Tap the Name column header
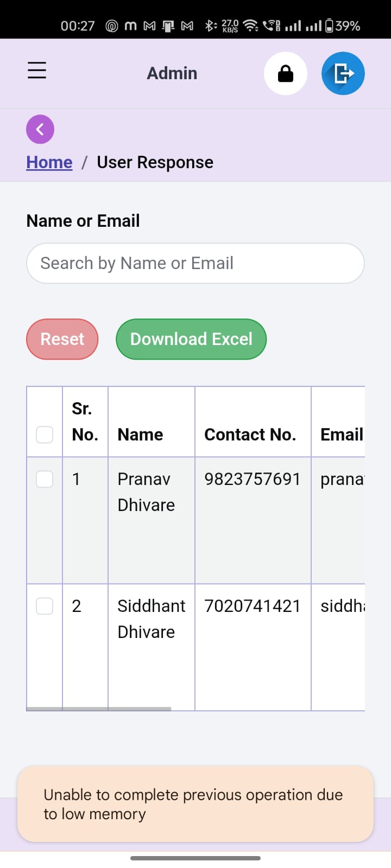This screenshot has height=868, width=391. tap(140, 435)
